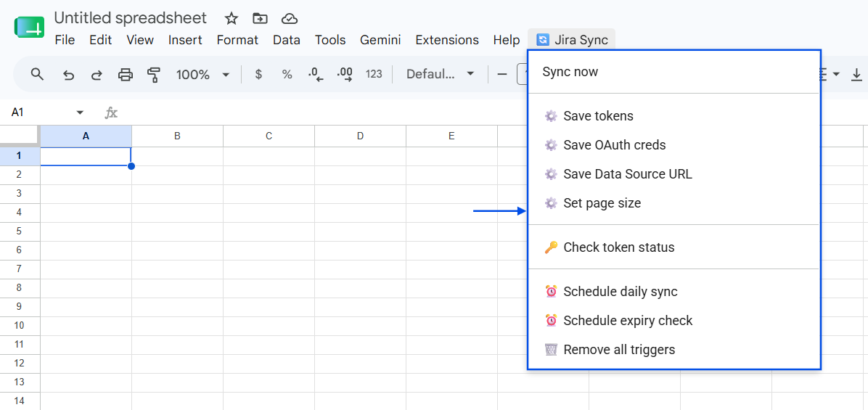Select column D header
868x410 pixels.
(x=360, y=136)
